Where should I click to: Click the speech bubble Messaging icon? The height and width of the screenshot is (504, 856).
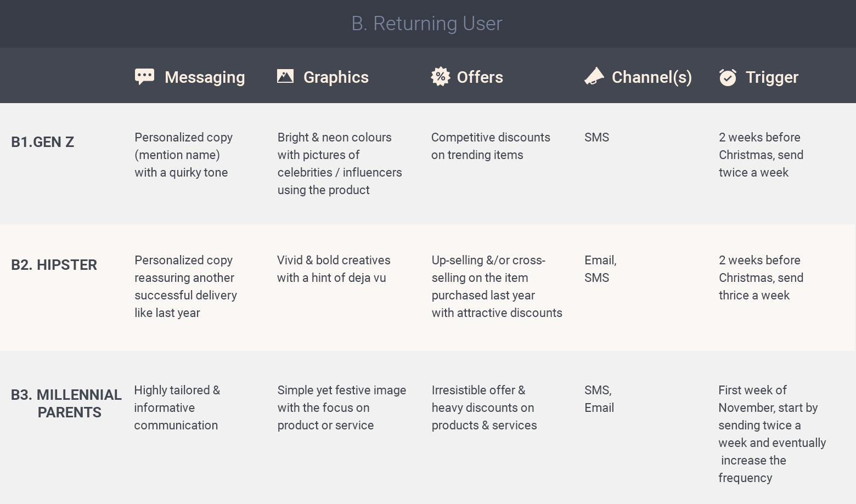click(144, 77)
